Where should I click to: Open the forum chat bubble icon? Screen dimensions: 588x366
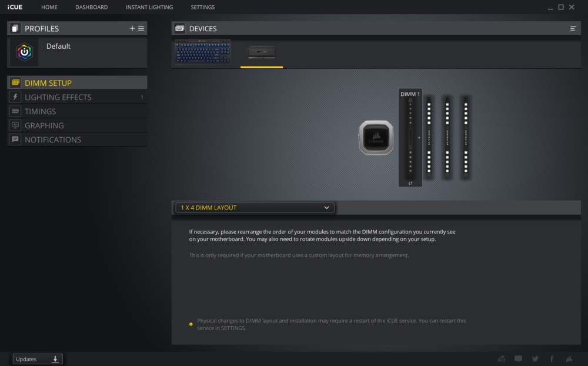click(518, 359)
